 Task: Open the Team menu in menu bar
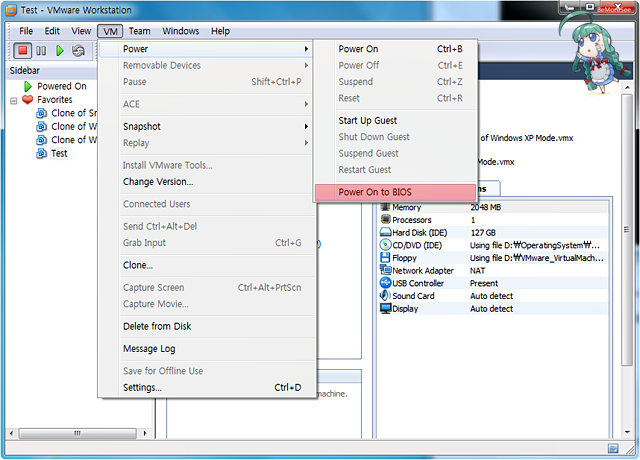[139, 31]
